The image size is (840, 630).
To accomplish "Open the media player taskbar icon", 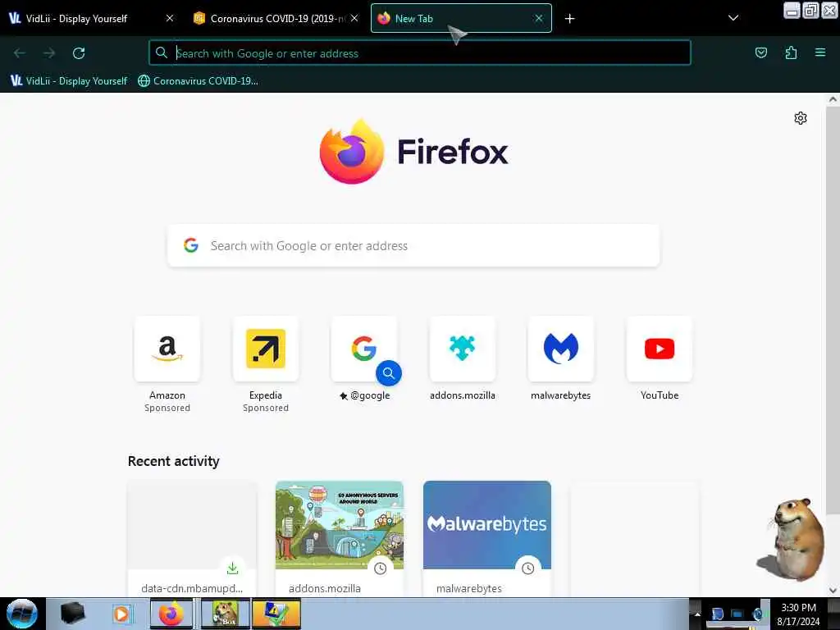I will click(121, 614).
